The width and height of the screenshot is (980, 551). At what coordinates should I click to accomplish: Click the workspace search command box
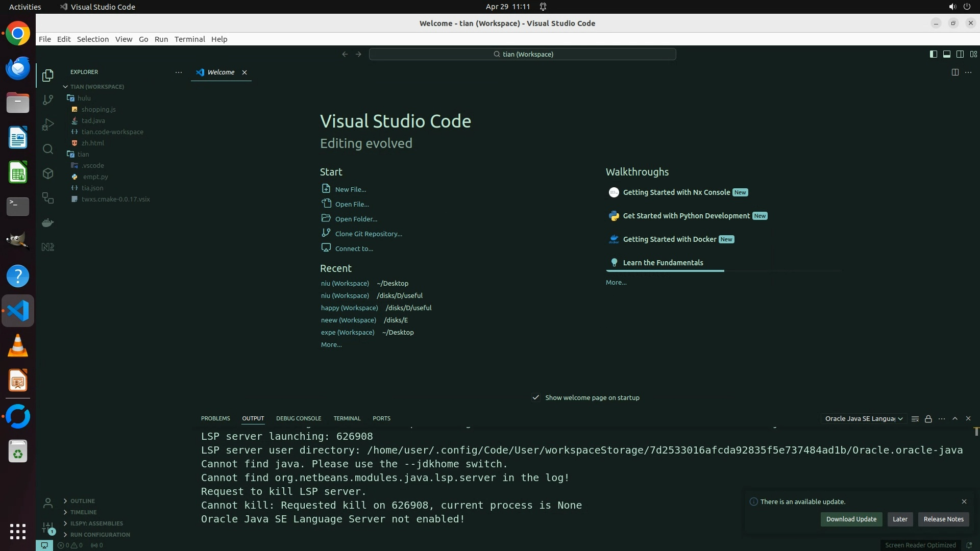click(523, 54)
